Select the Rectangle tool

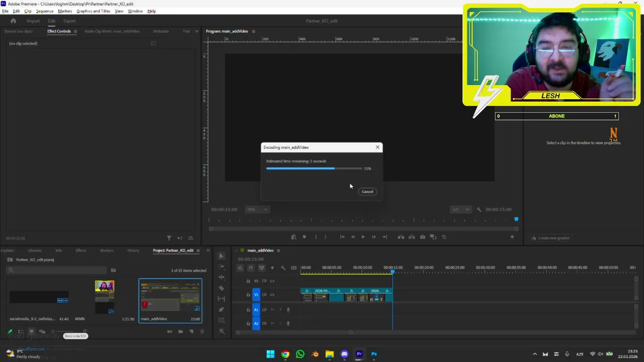[x=221, y=320]
